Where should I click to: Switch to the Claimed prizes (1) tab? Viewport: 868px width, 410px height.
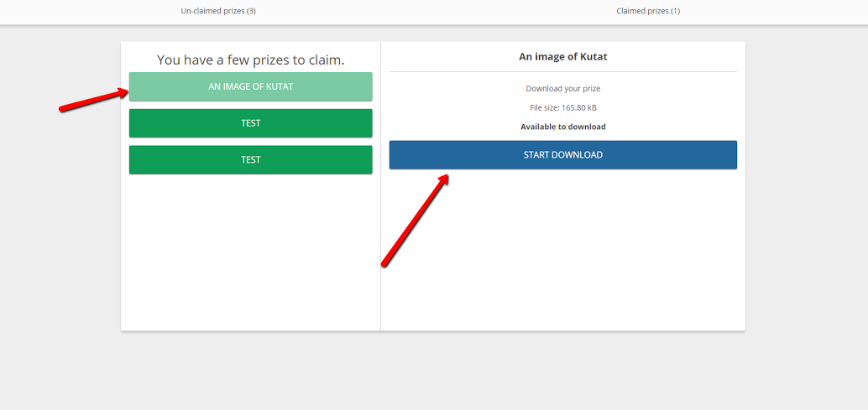pos(648,11)
